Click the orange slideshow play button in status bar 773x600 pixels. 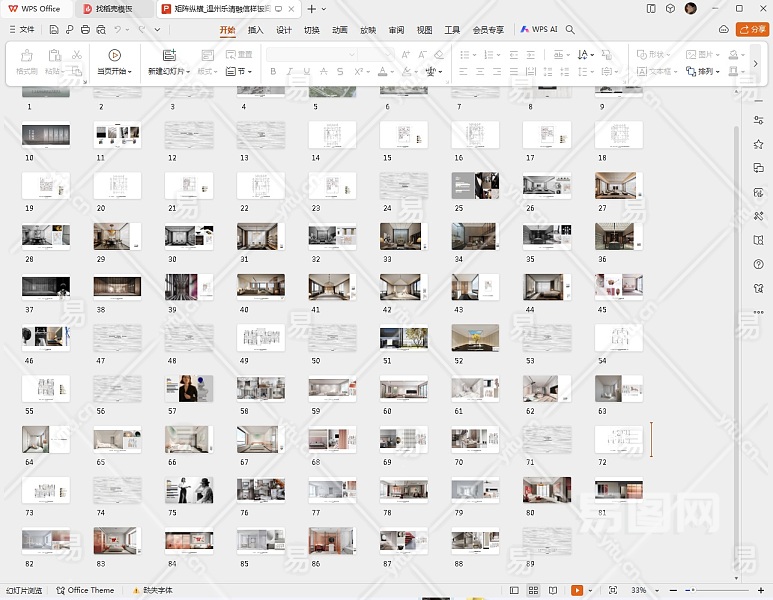(577, 590)
